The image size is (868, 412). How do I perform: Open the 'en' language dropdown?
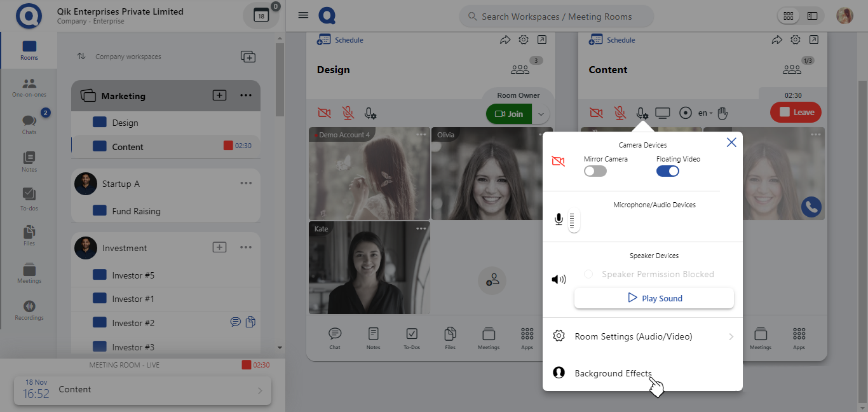click(x=705, y=113)
